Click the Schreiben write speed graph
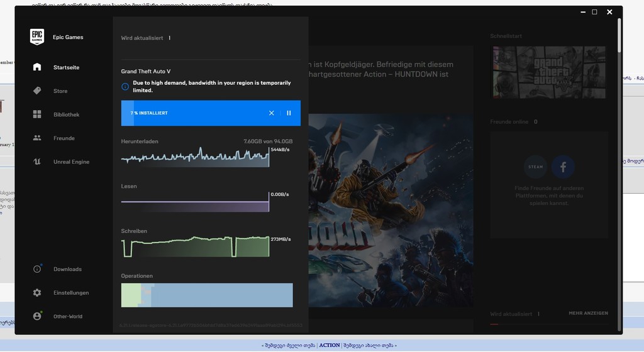644x352 pixels. 195,246
